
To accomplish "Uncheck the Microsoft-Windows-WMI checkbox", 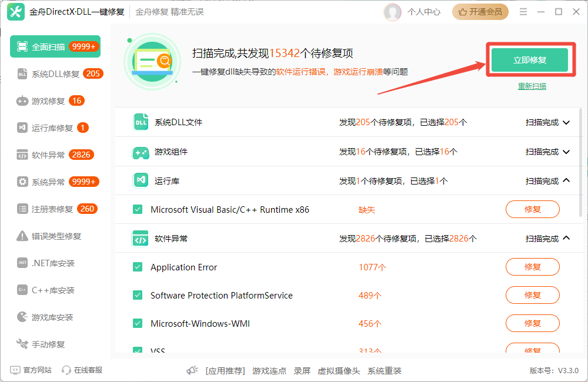I will point(138,323).
